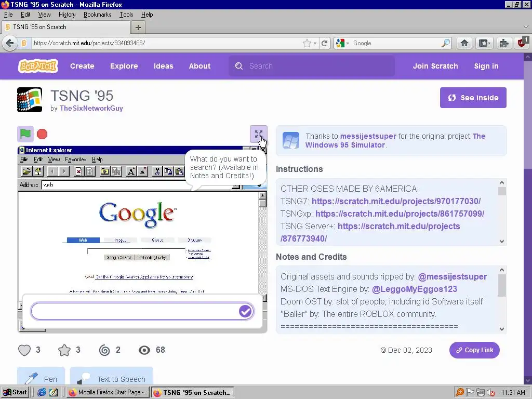Open the TSNG '95 project author avatar
The height and width of the screenshot is (399, 532).
(x=30, y=100)
